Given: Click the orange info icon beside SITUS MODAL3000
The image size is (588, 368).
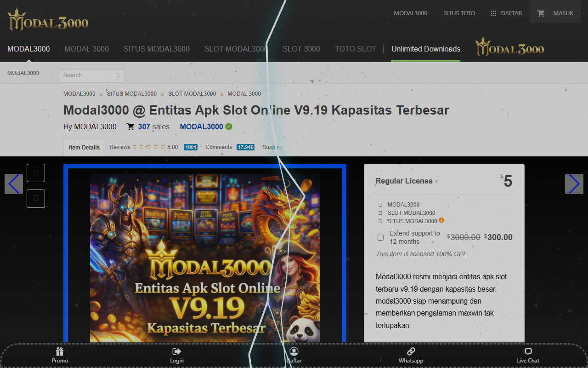Looking at the screenshot, I should [441, 220].
